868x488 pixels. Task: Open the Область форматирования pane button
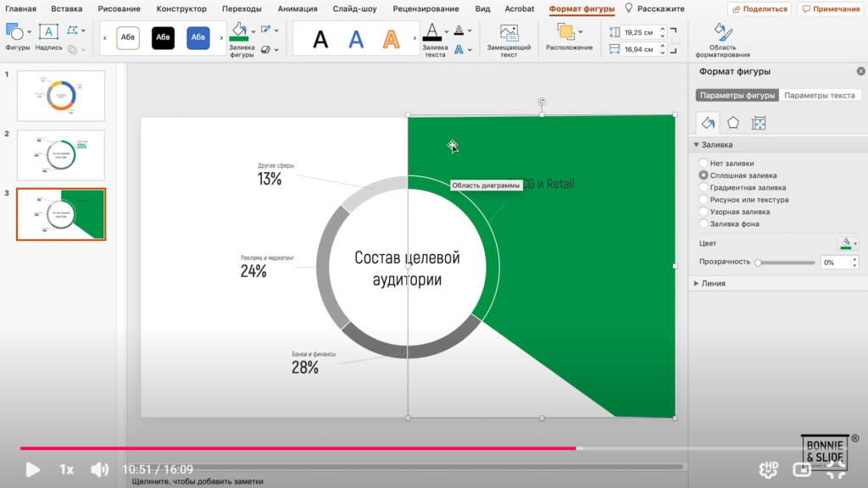tap(723, 33)
